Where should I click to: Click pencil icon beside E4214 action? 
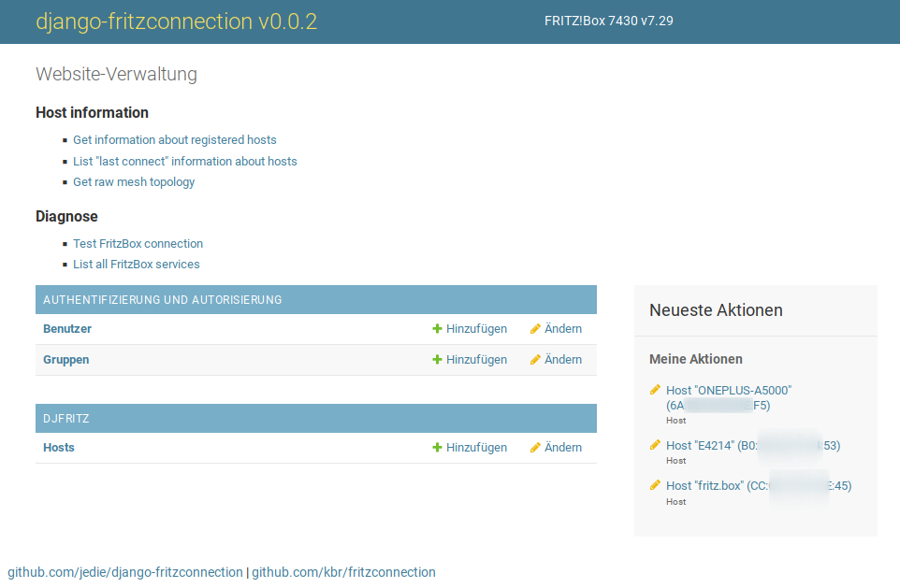655,445
